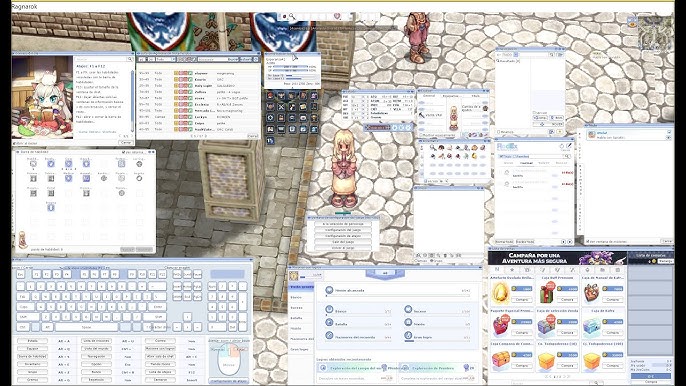
Task: Click Salir del juego button
Action: click(x=343, y=242)
